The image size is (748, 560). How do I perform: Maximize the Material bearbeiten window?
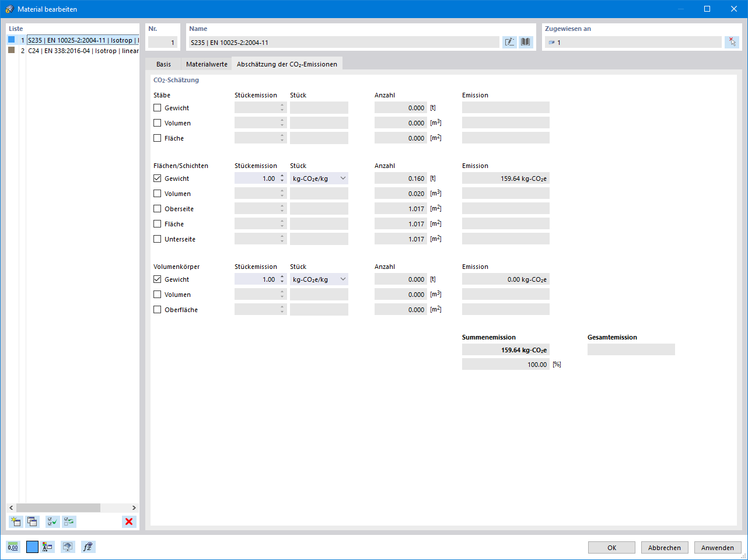click(x=707, y=9)
